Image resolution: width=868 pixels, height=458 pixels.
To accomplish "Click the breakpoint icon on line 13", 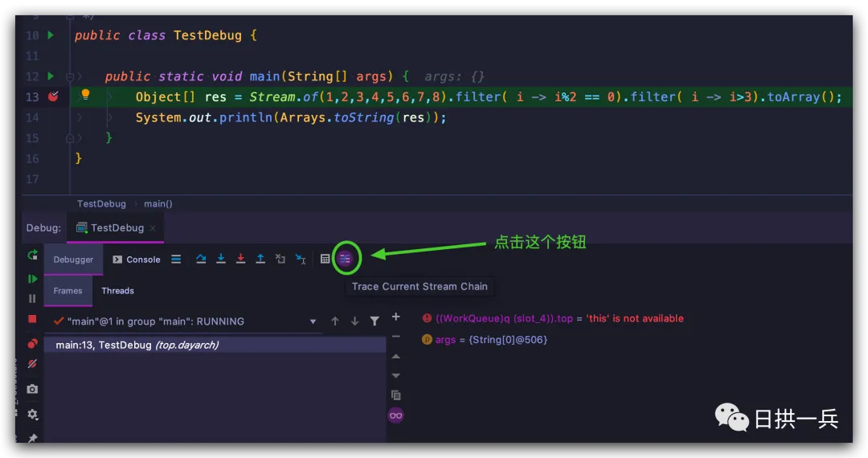I will coord(53,96).
